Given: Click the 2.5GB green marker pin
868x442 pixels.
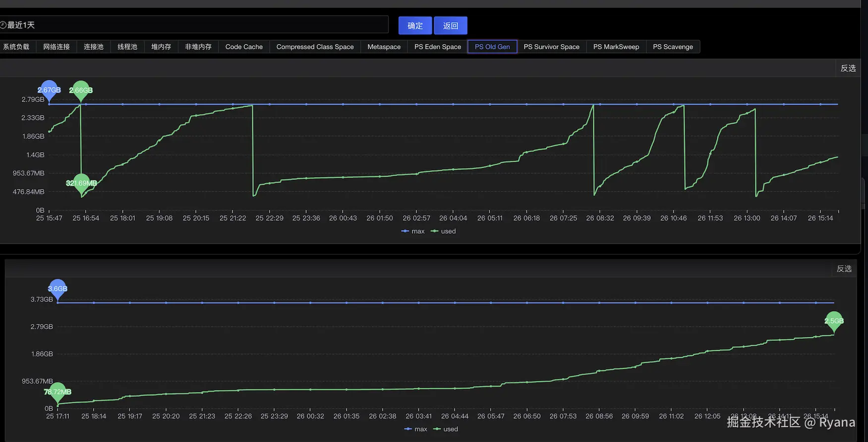Looking at the screenshot, I should tap(834, 321).
